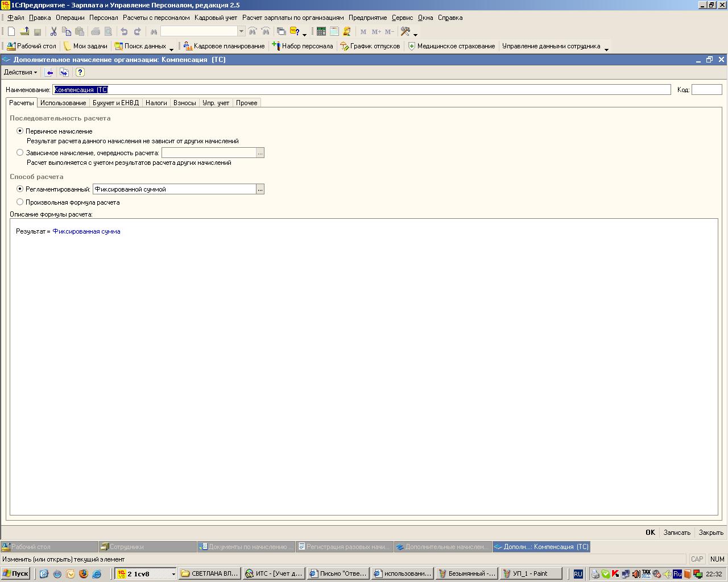
Task: Select Первичное начисление radio button
Action: click(20, 131)
